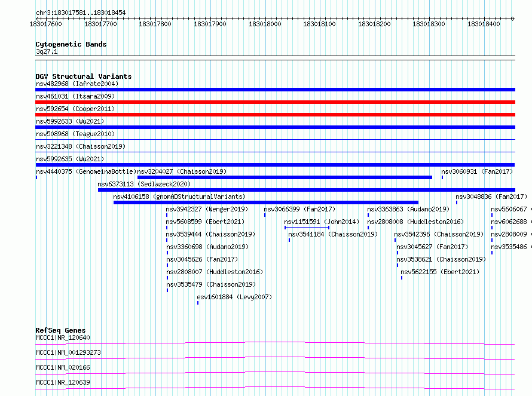Select the MCCC1|NM_001293273 transcript

point(69,352)
